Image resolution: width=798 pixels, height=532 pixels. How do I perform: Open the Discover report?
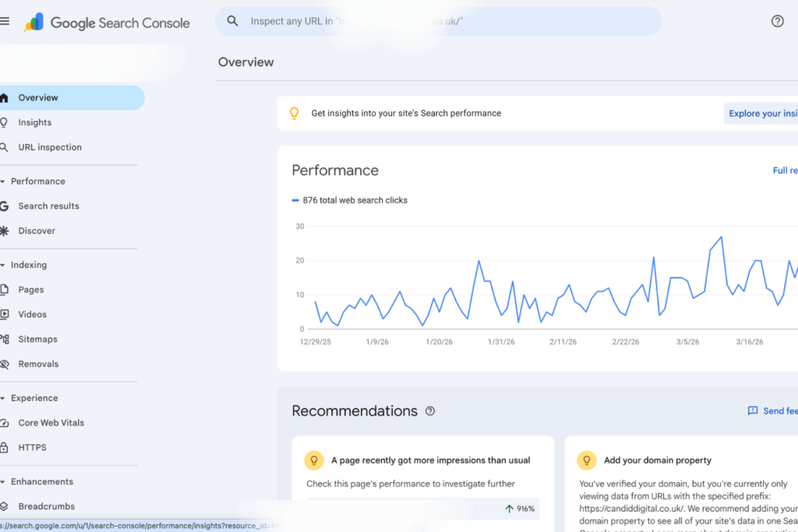click(37, 231)
